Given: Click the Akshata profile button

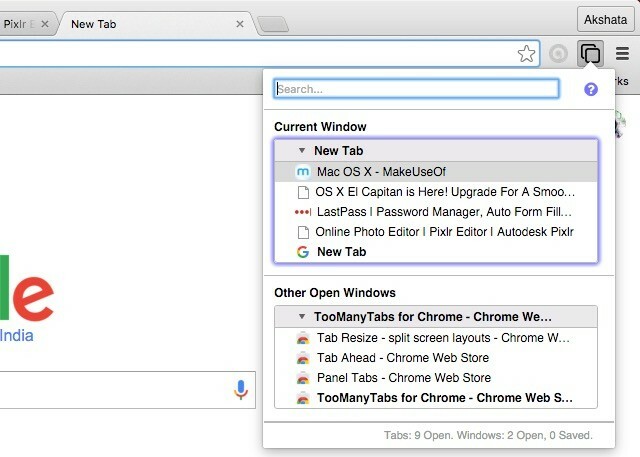Looking at the screenshot, I should coord(606,20).
